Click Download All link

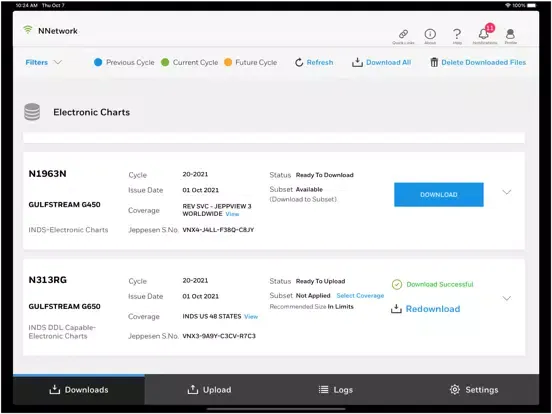coord(388,62)
